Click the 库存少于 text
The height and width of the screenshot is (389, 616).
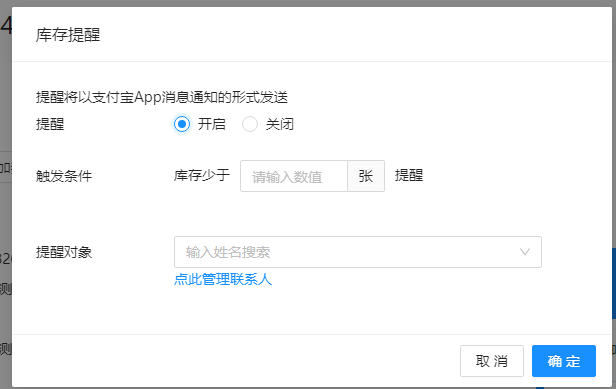202,175
